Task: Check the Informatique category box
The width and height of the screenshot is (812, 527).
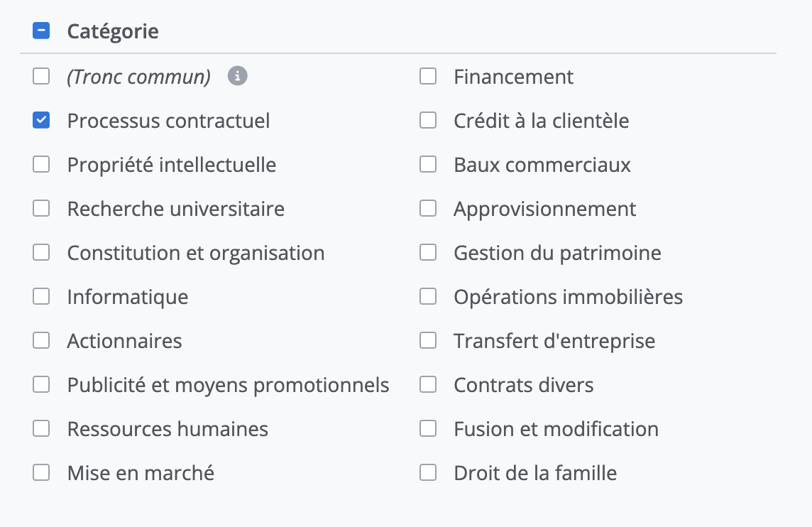Action: pos(41,297)
